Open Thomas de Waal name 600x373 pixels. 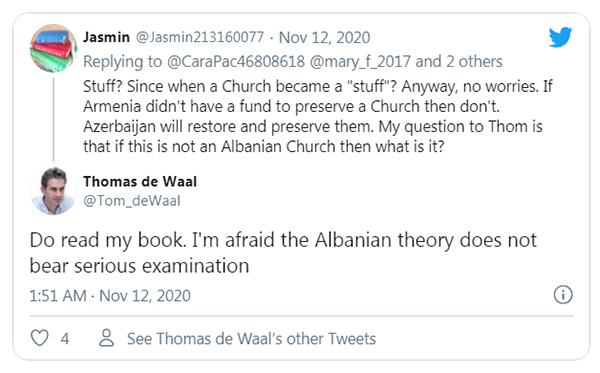(x=140, y=181)
